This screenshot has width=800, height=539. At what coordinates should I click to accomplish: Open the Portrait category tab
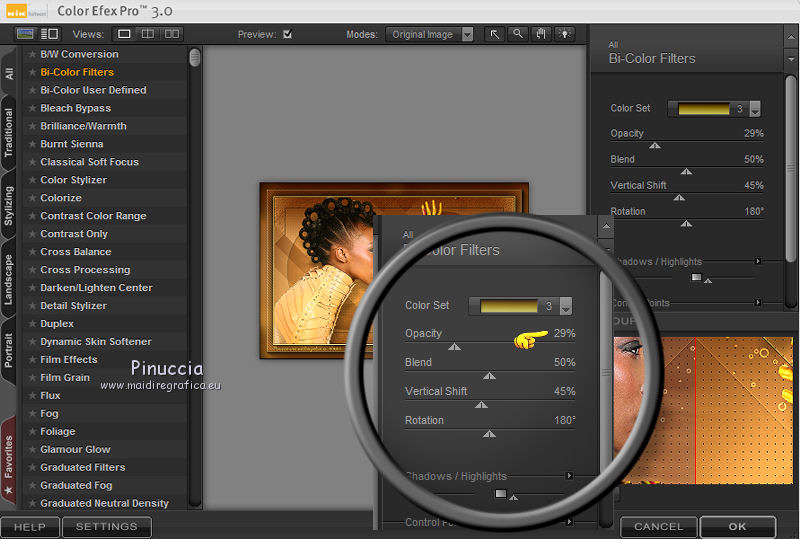pos(9,351)
